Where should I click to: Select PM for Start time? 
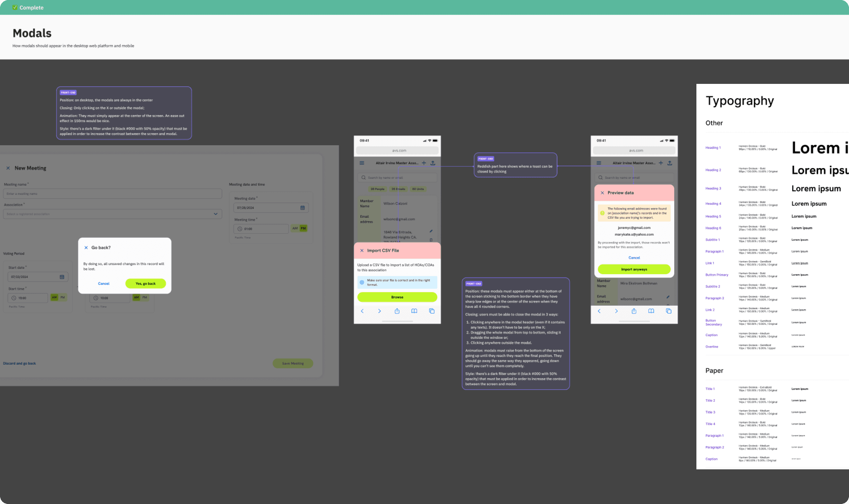pos(63,297)
